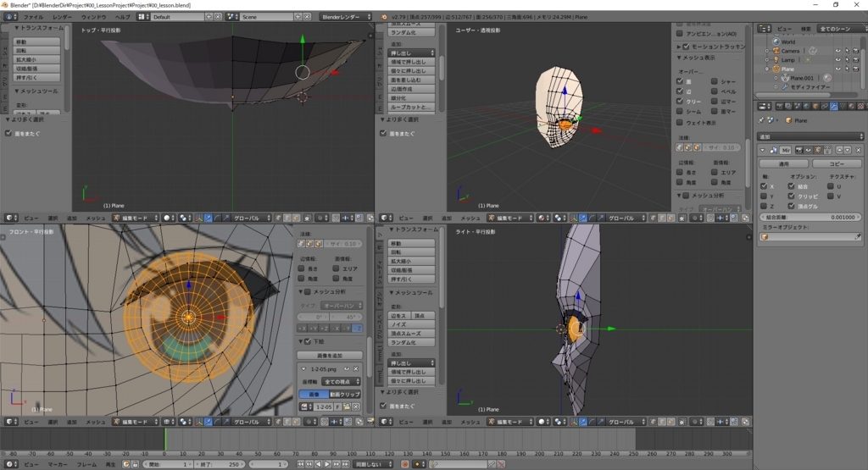Toggle visibility eye of 1-2-05.png image
The image size is (868, 470).
click(x=347, y=369)
